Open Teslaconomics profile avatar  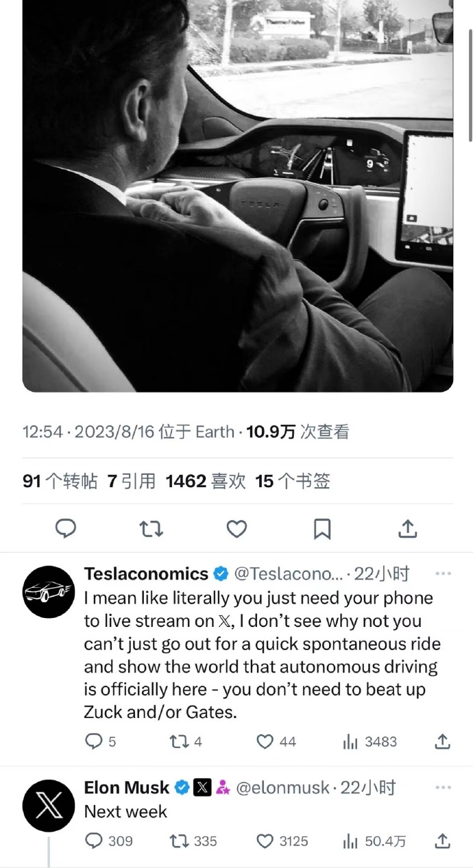[x=48, y=592]
